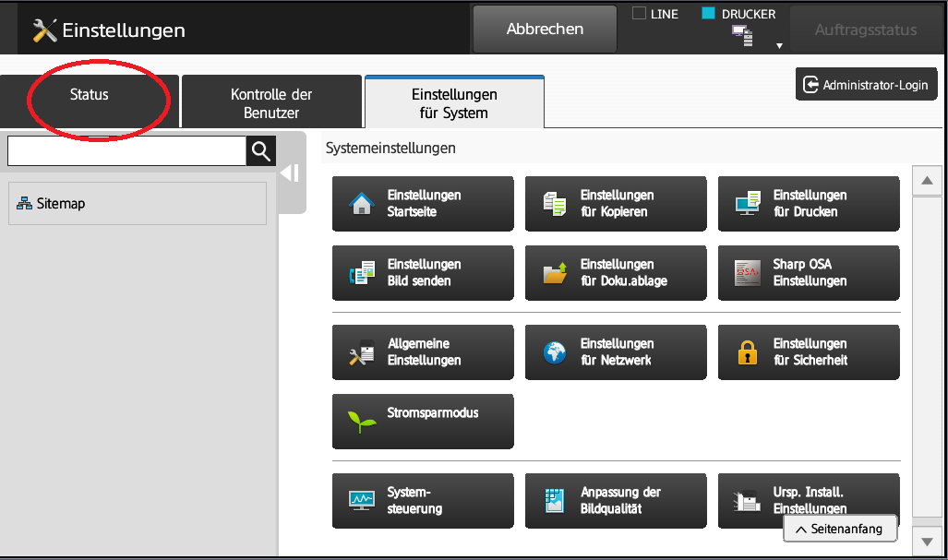Switch to Kontrolle der Benutzer tab
Image resolution: width=948 pixels, height=560 pixels.
270,103
